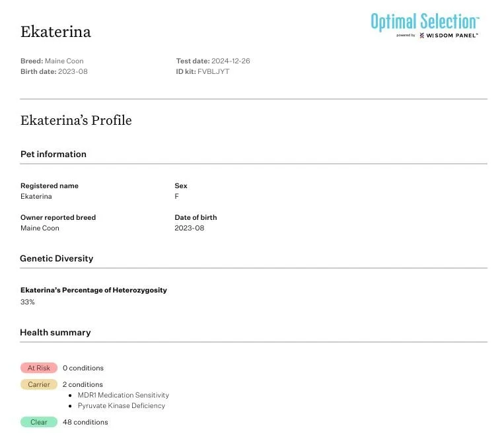
Task: Click the Optimal Selection logo
Action: pyautogui.click(x=424, y=21)
